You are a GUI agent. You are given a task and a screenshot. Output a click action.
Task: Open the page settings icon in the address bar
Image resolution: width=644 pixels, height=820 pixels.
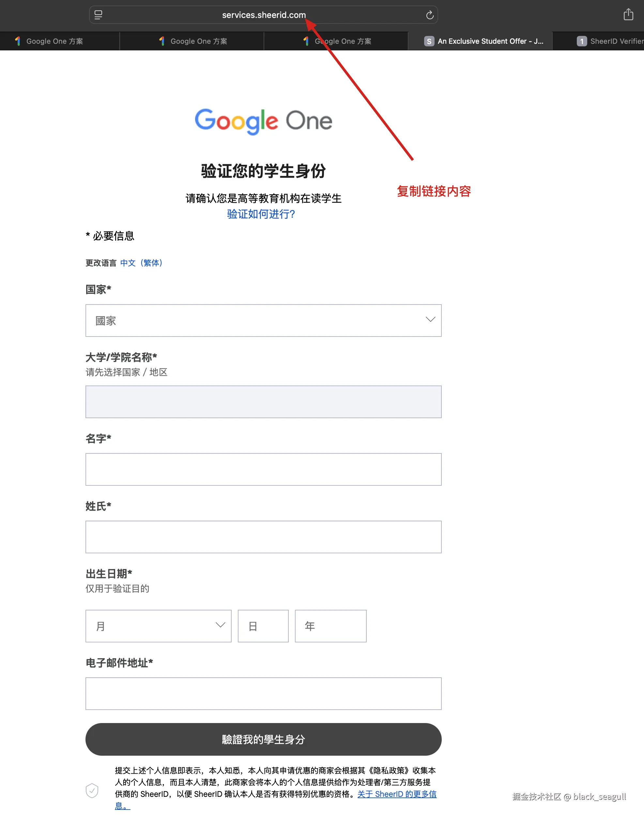[x=99, y=15]
